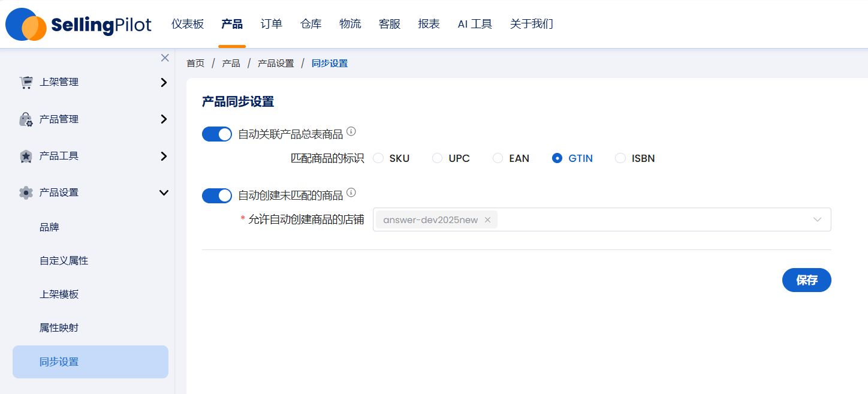This screenshot has height=394, width=868.
Task: Click the SellingPilot logo
Action: [79, 25]
